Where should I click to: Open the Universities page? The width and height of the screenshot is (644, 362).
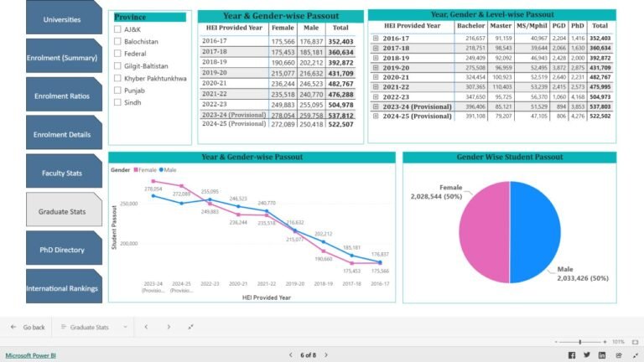tap(64, 18)
